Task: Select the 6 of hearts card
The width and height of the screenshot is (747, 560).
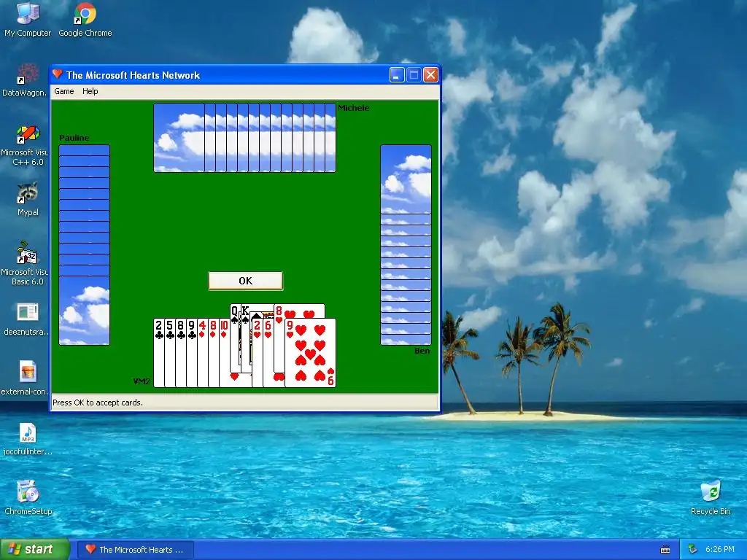Action: pyautogui.click(x=268, y=353)
